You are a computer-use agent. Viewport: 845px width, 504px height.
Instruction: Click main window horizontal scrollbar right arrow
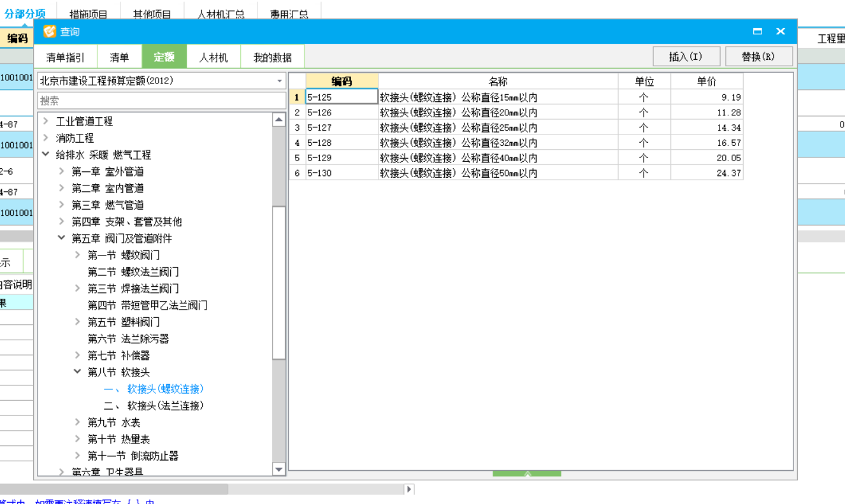click(x=409, y=489)
